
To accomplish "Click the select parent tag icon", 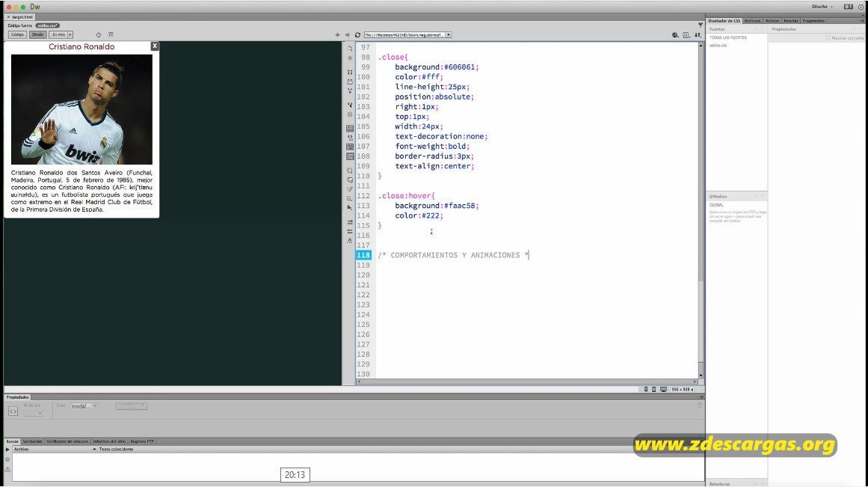I will (350, 105).
